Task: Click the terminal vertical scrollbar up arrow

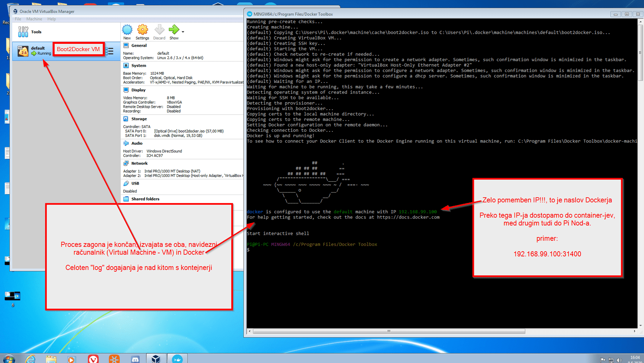Action: coord(640,22)
